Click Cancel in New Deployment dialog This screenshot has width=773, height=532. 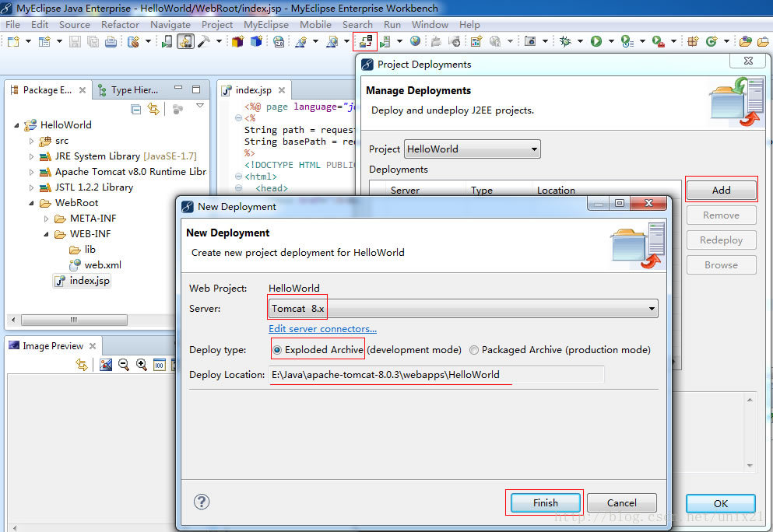[622, 503]
